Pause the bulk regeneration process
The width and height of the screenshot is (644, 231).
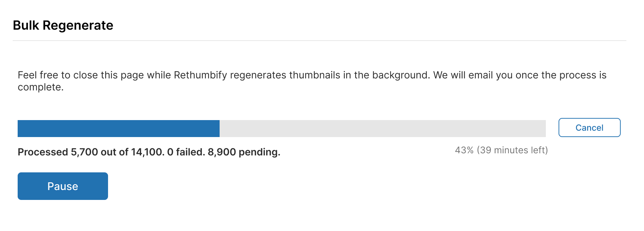[62, 186]
